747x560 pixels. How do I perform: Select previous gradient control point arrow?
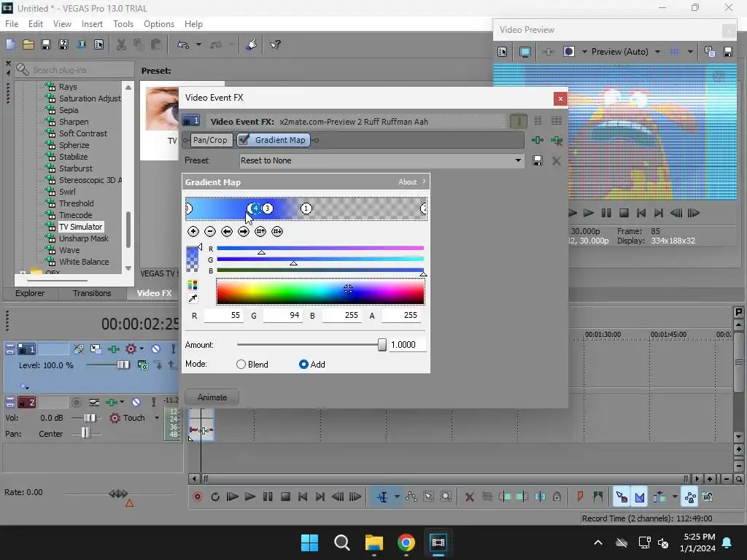[227, 231]
